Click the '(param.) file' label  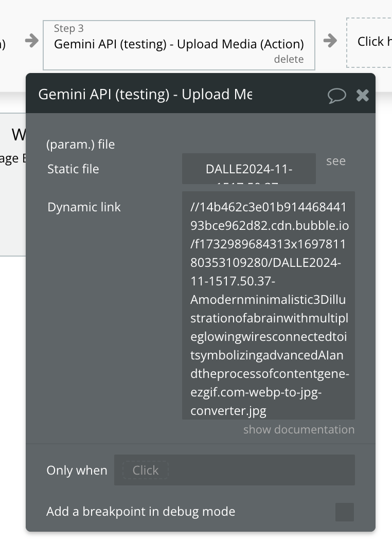point(81,144)
